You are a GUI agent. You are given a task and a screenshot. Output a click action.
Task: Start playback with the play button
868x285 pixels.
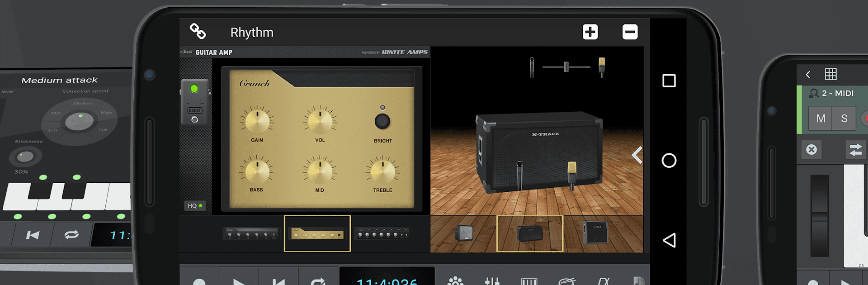[x=239, y=281]
